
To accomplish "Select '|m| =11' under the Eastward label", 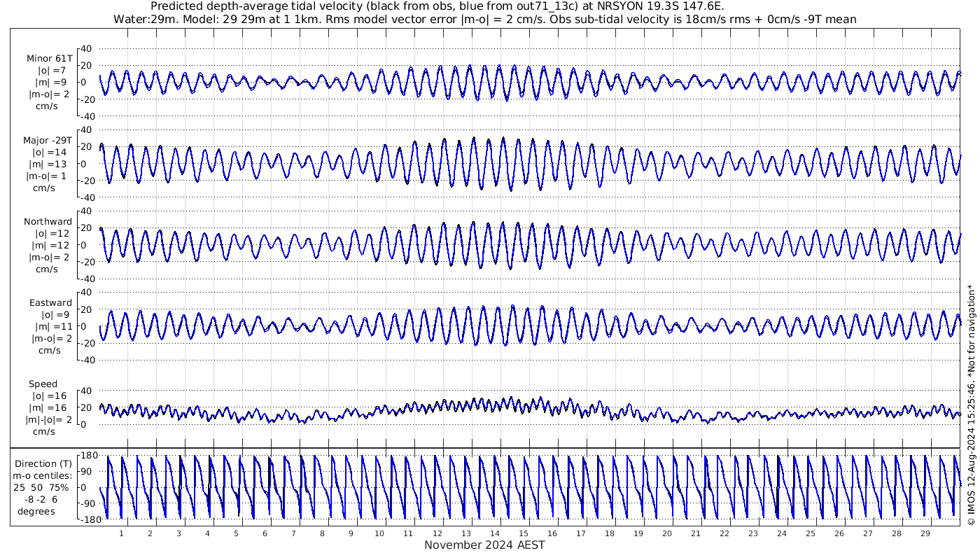I will (53, 327).
